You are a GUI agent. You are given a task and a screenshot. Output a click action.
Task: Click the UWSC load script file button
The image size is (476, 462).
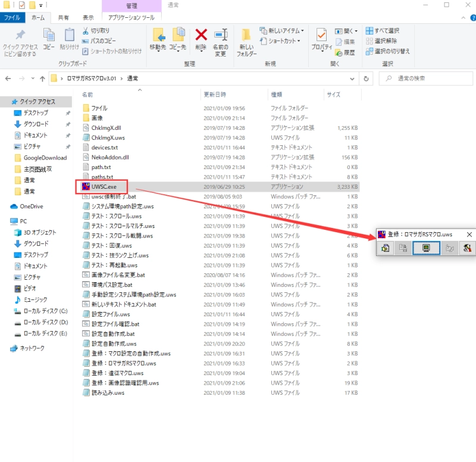pos(386,249)
